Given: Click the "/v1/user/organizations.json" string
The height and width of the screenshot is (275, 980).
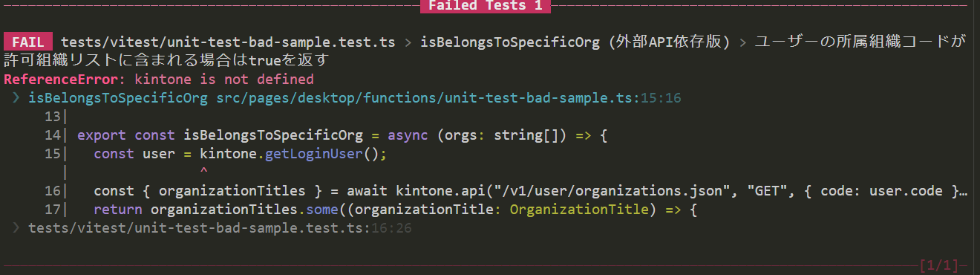Looking at the screenshot, I should [x=613, y=191].
